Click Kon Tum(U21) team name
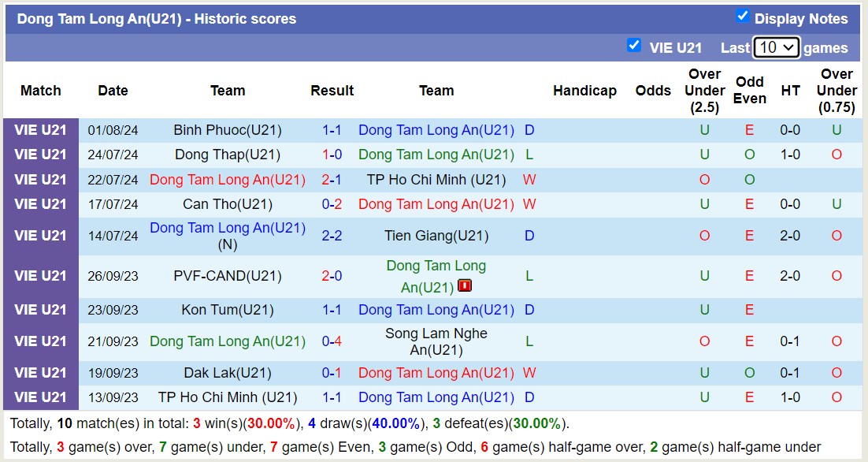 (x=228, y=310)
